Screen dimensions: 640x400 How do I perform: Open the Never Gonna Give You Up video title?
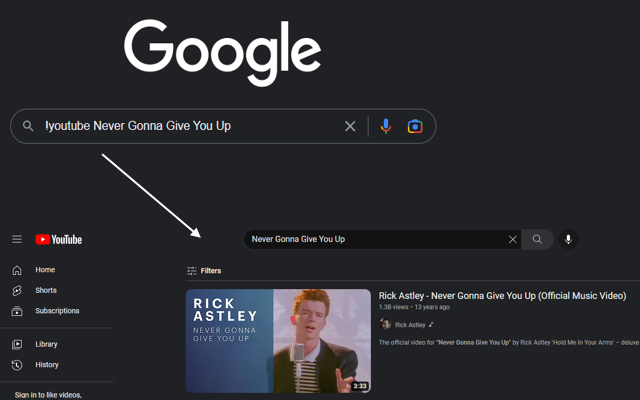502,296
